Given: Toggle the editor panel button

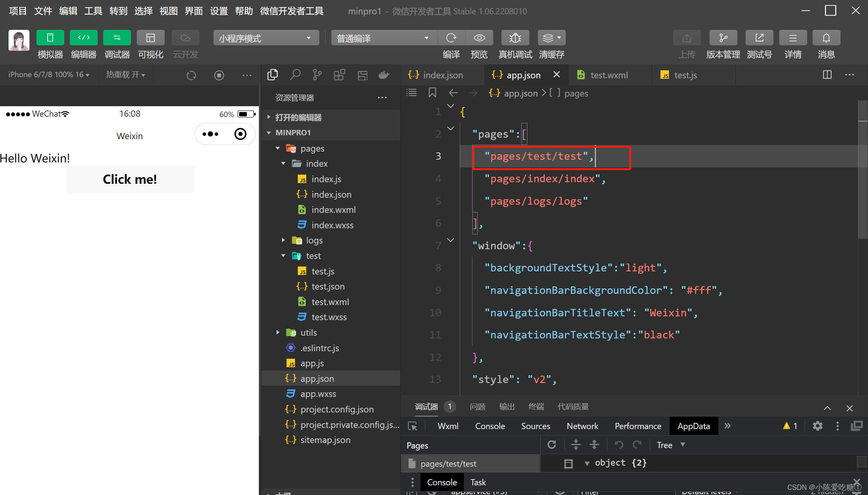Looking at the screenshot, I should (x=83, y=38).
